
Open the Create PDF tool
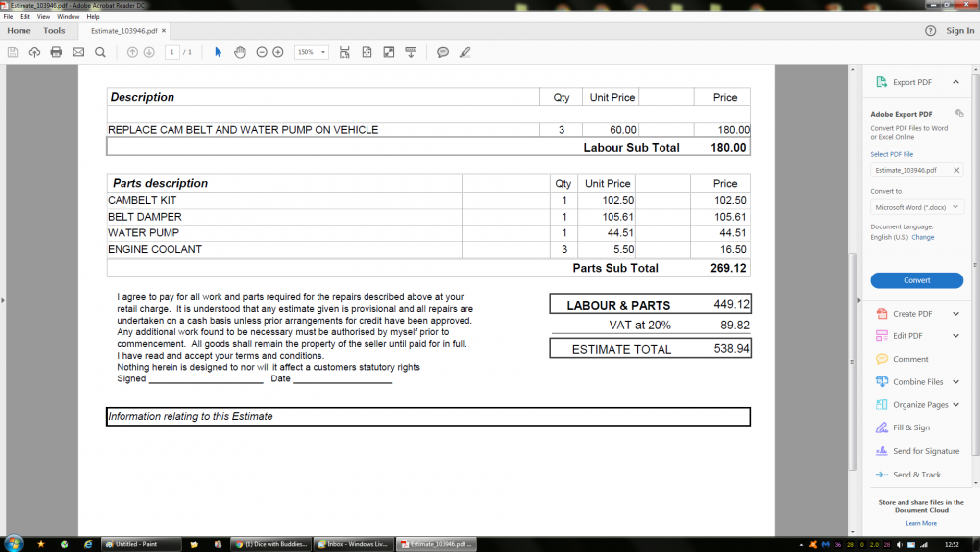click(911, 314)
